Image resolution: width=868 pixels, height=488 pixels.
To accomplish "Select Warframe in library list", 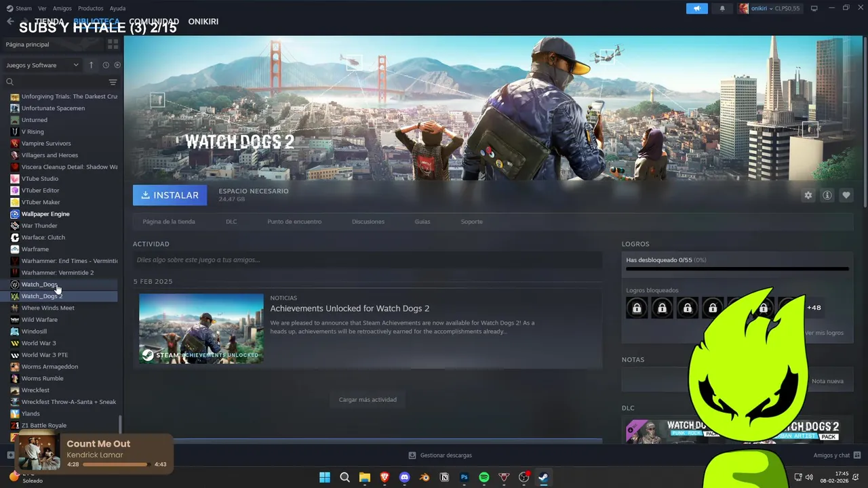I will coord(64,249).
